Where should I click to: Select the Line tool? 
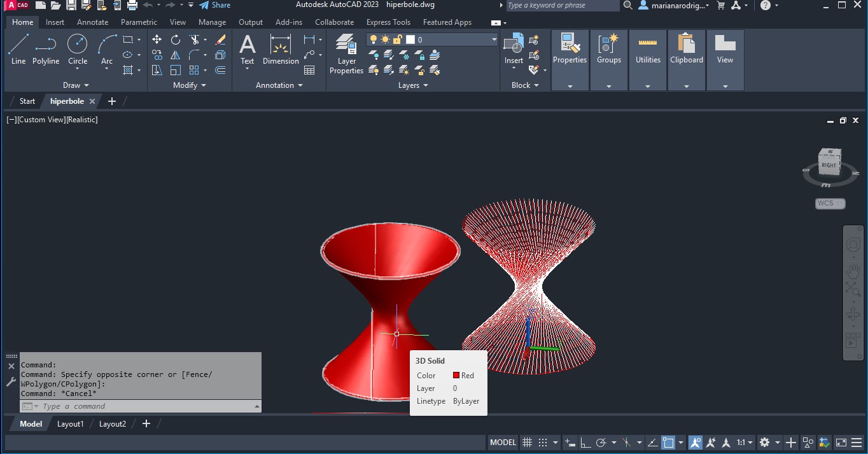click(x=18, y=50)
